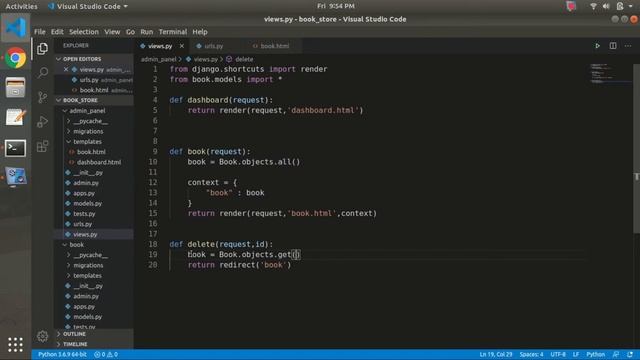The image size is (640, 360).
Task: Open the network indicator in top bar
Action: (x=593, y=6)
